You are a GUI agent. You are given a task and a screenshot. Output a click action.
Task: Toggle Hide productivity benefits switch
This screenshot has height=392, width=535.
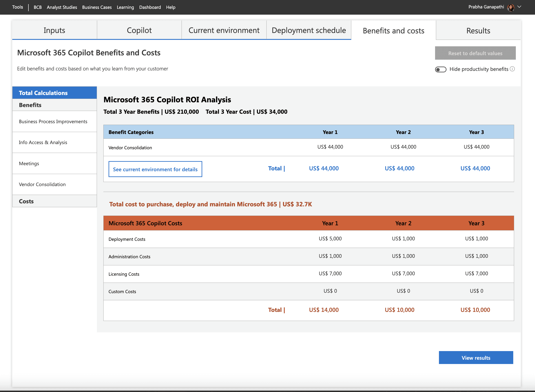(440, 69)
